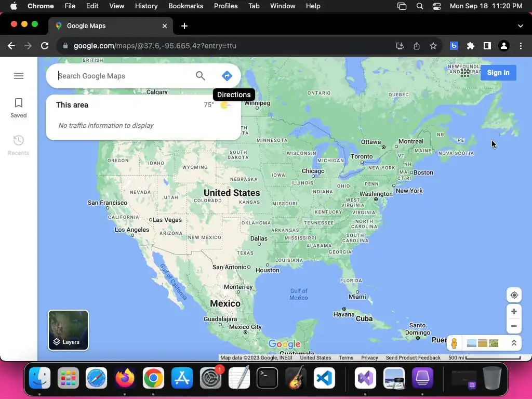Click the Miami city label on map

pyautogui.click(x=357, y=297)
